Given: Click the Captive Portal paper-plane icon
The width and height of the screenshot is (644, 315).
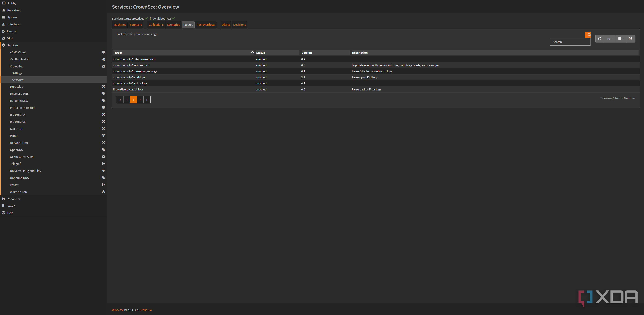Looking at the screenshot, I should [104, 59].
